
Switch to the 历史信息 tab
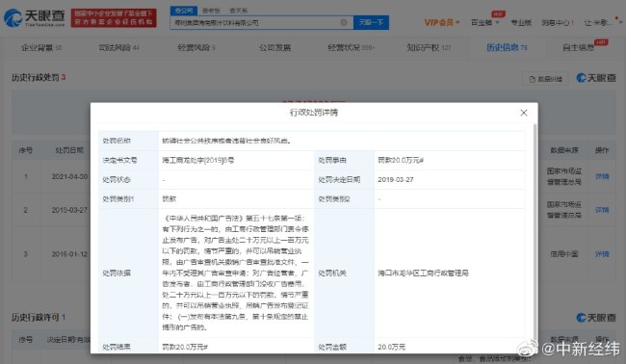507,48
